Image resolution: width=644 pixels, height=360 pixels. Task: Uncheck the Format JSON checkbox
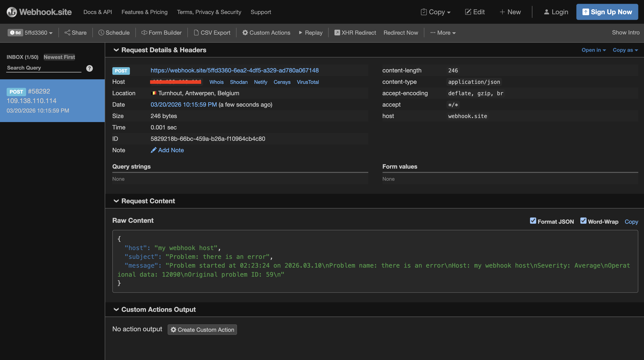tap(533, 221)
